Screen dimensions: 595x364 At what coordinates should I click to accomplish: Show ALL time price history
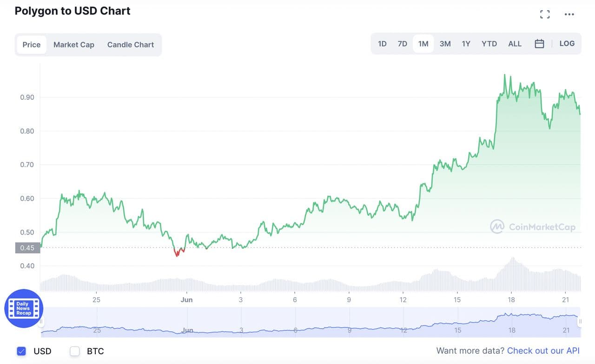point(515,44)
